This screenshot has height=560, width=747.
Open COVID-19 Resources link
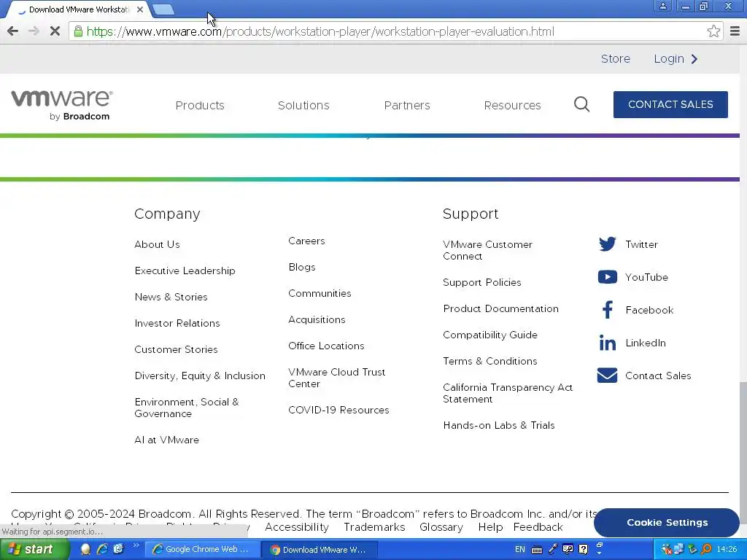(338, 410)
